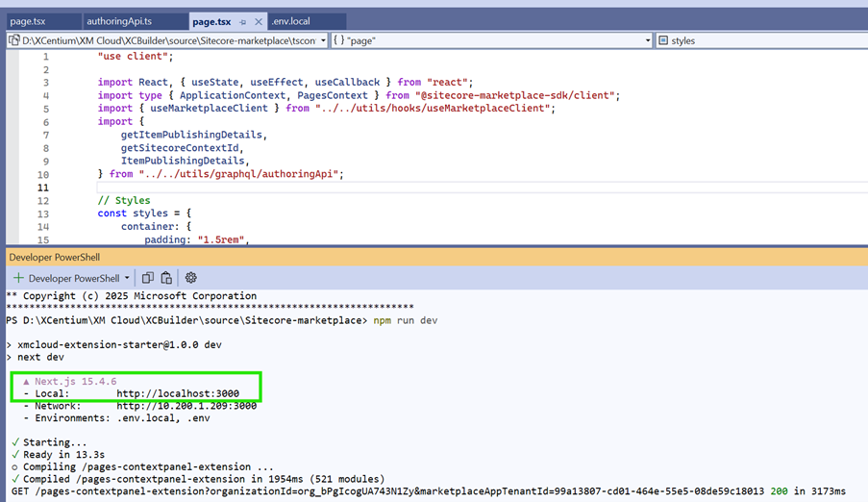Open the .env.local tab
868x502 pixels.
pos(290,21)
